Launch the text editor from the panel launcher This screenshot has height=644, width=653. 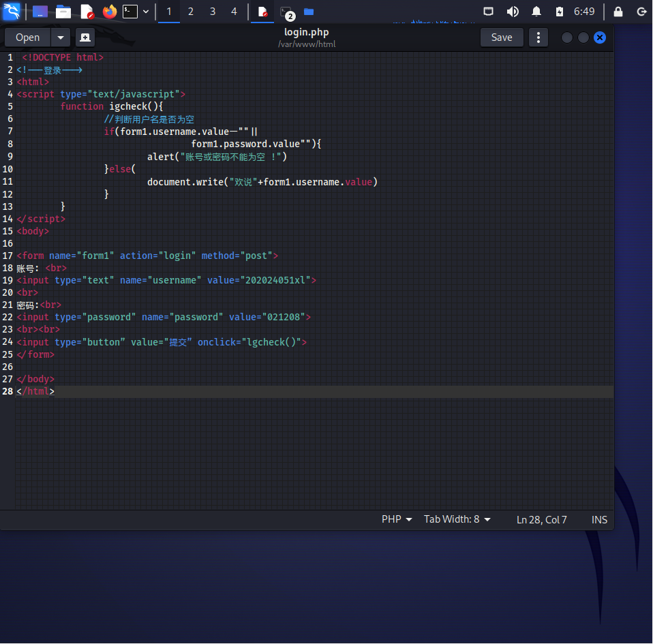87,12
